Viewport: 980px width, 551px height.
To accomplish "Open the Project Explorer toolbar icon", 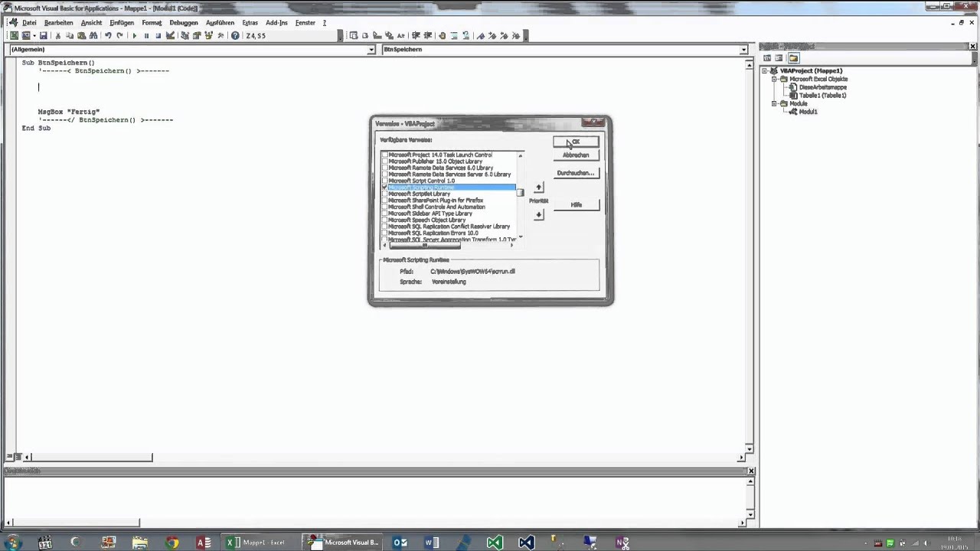I will click(185, 35).
